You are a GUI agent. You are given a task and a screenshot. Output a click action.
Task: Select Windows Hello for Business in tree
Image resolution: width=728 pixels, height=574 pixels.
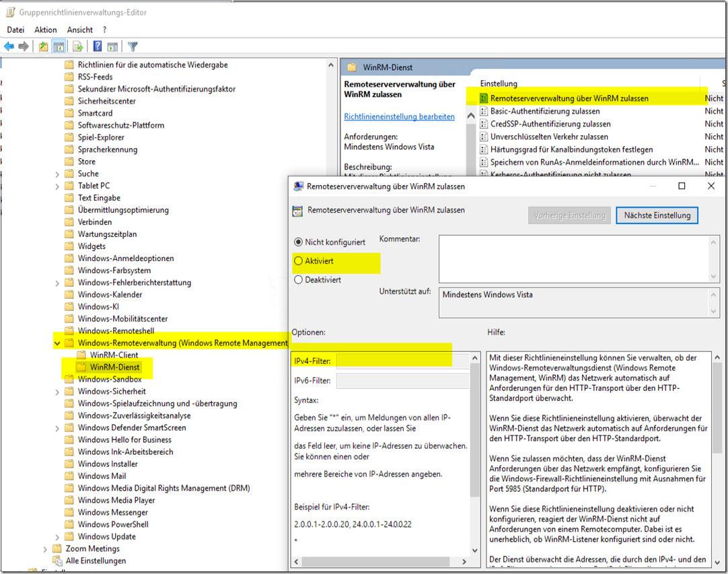click(x=124, y=440)
